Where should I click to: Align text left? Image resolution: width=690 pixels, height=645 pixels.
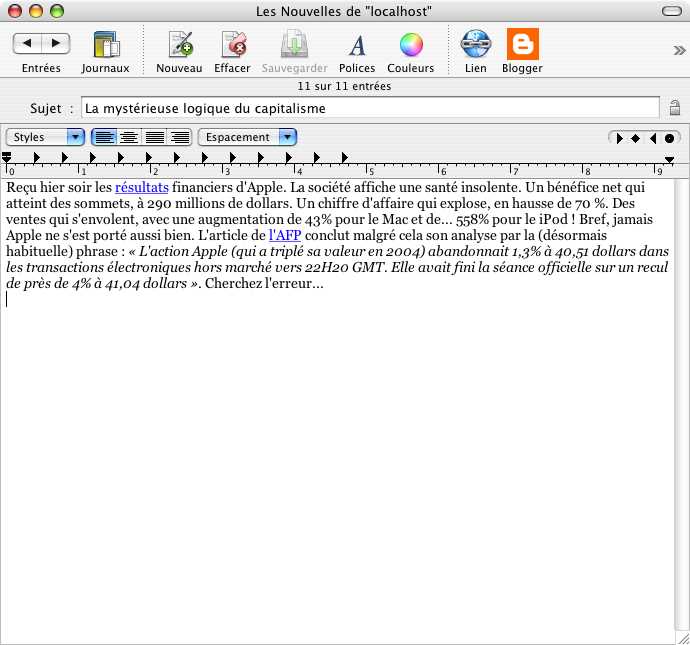tap(104, 137)
